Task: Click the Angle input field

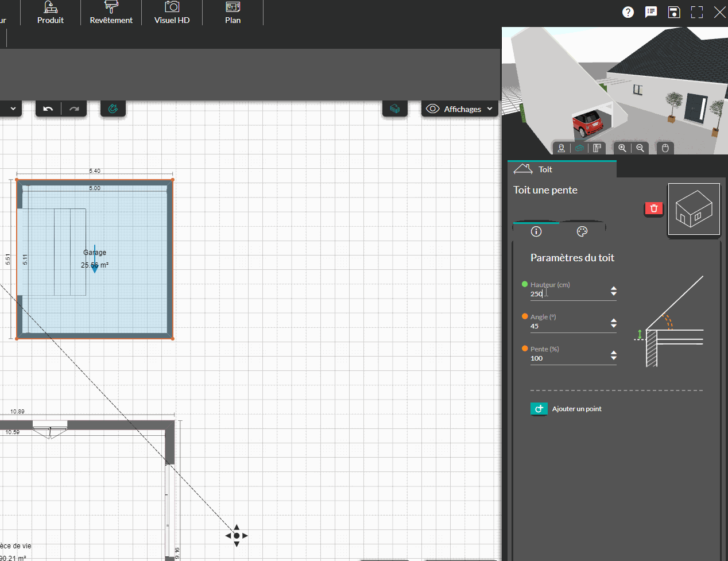Action: click(568, 326)
